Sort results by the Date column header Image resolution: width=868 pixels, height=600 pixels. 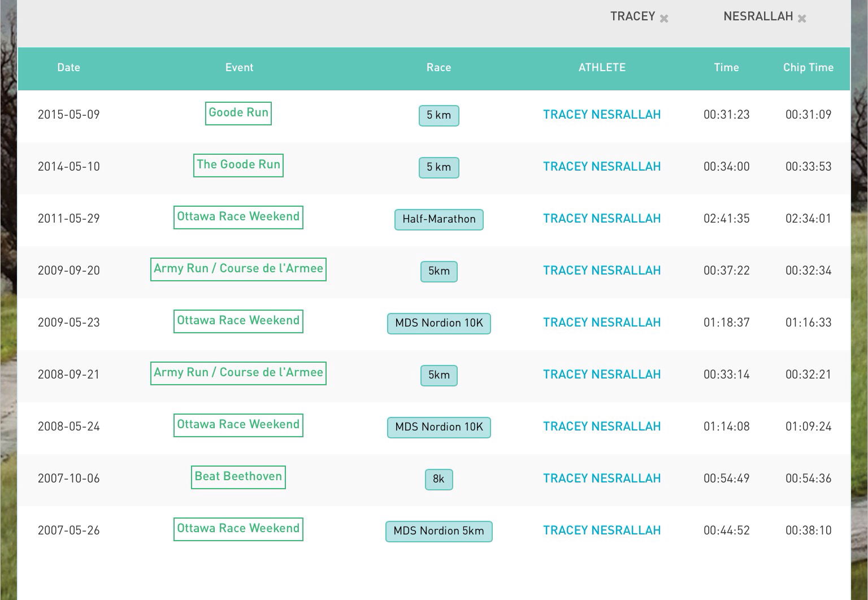tap(68, 68)
